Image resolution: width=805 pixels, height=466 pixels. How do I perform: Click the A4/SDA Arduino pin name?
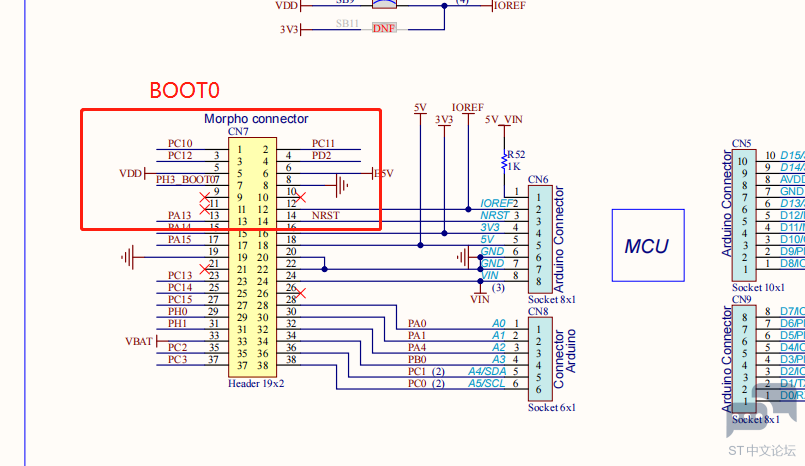[488, 372]
